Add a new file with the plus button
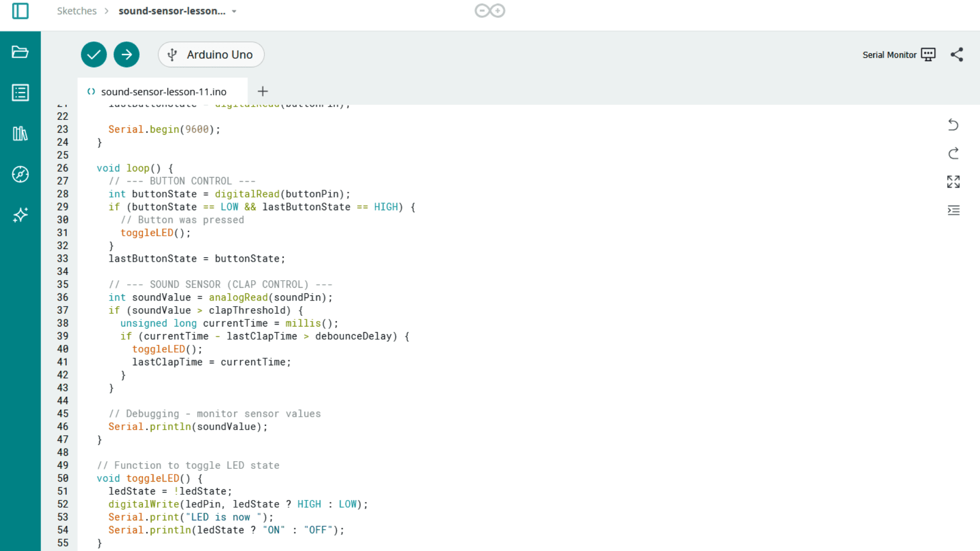The image size is (980, 551). 263,91
